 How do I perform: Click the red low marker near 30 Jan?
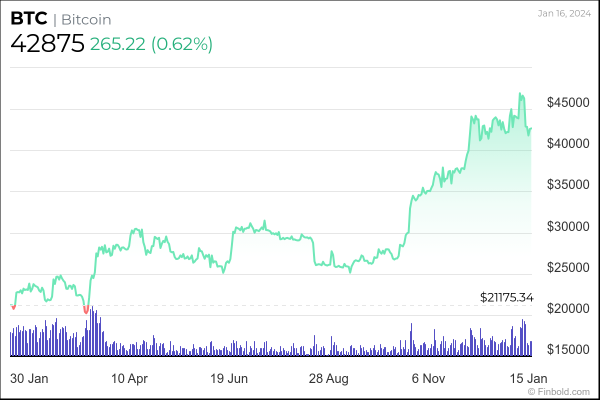(x=13, y=307)
